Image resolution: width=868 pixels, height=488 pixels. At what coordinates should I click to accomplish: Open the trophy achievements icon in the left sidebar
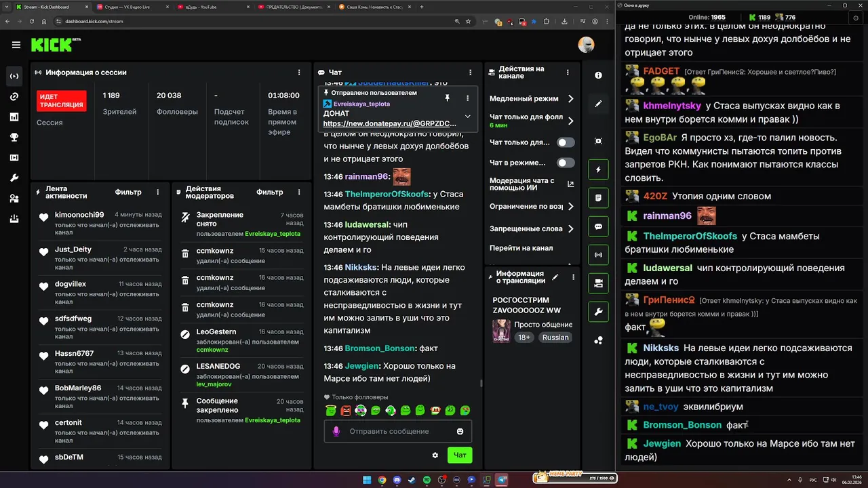14,138
